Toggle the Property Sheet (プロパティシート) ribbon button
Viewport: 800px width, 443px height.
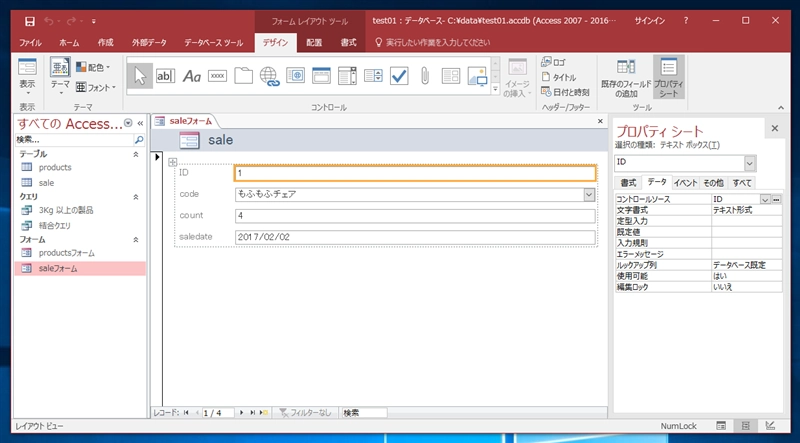(x=668, y=77)
